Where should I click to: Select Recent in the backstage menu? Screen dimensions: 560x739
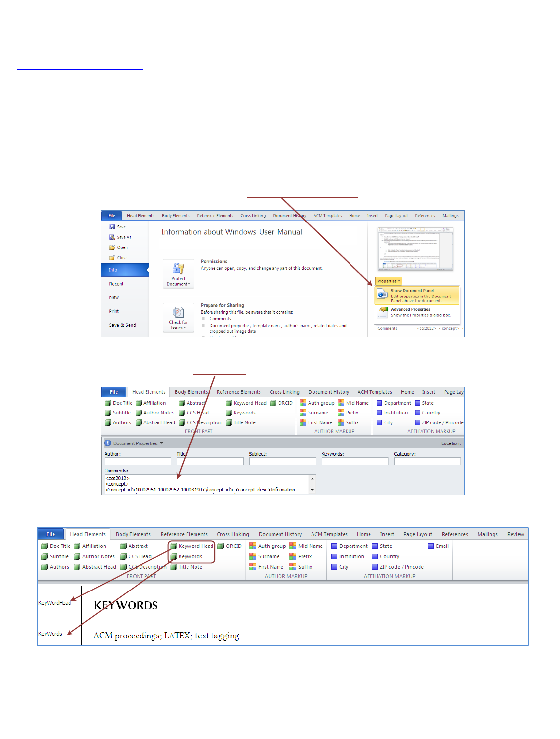coord(116,284)
